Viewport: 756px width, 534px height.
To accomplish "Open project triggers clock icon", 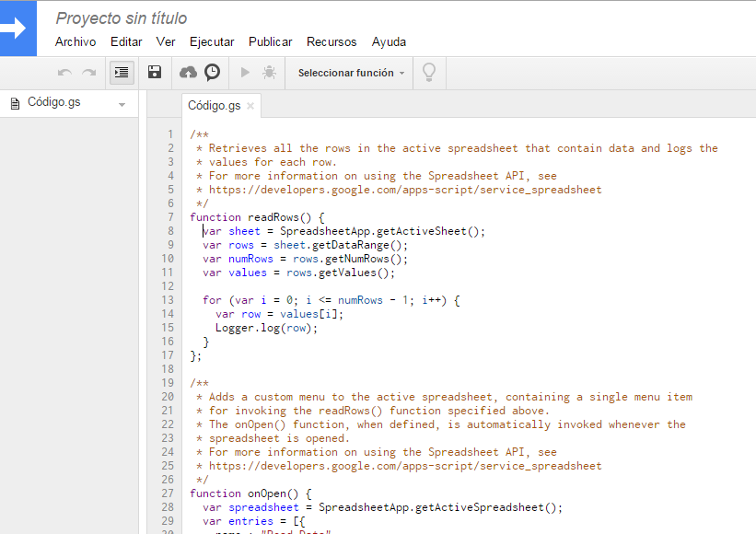I will pyautogui.click(x=212, y=73).
